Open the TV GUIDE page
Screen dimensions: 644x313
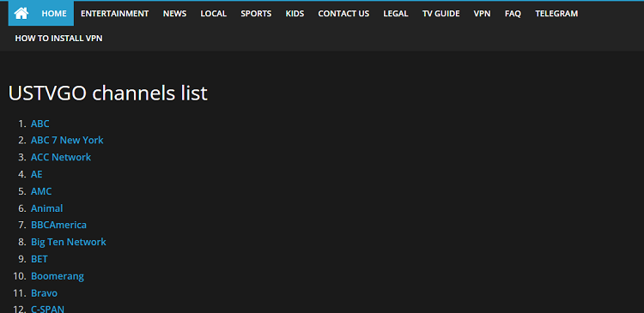pyautogui.click(x=441, y=14)
